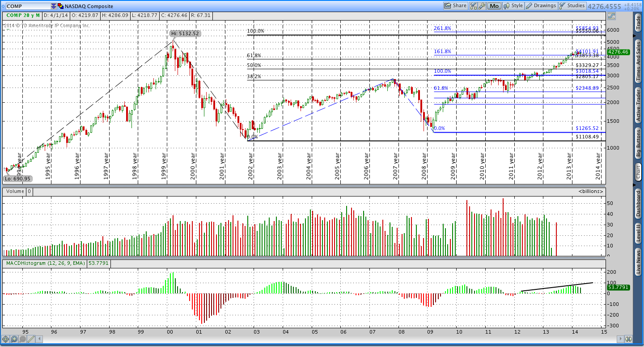Select the Chart side tab
The image size is (644, 347).
point(638,172)
